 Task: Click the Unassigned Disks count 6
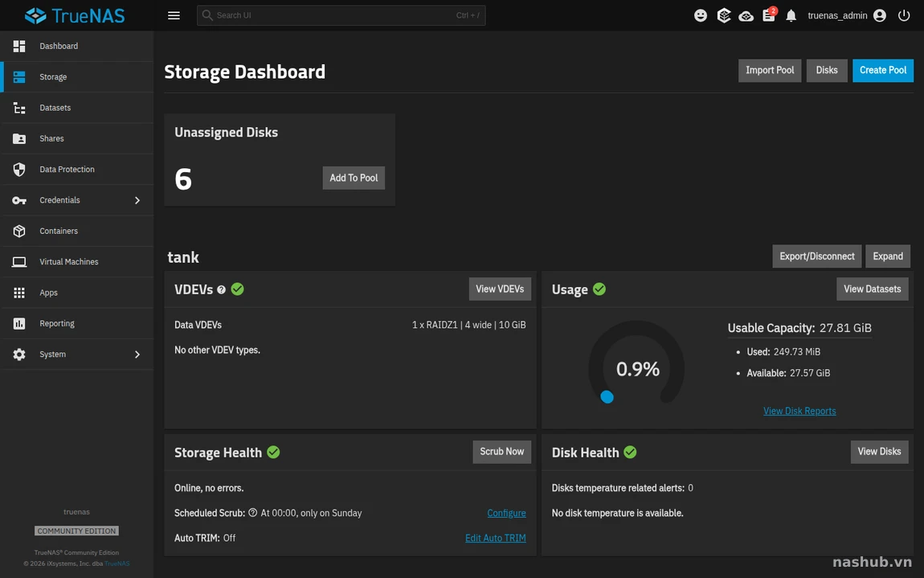coord(183,178)
